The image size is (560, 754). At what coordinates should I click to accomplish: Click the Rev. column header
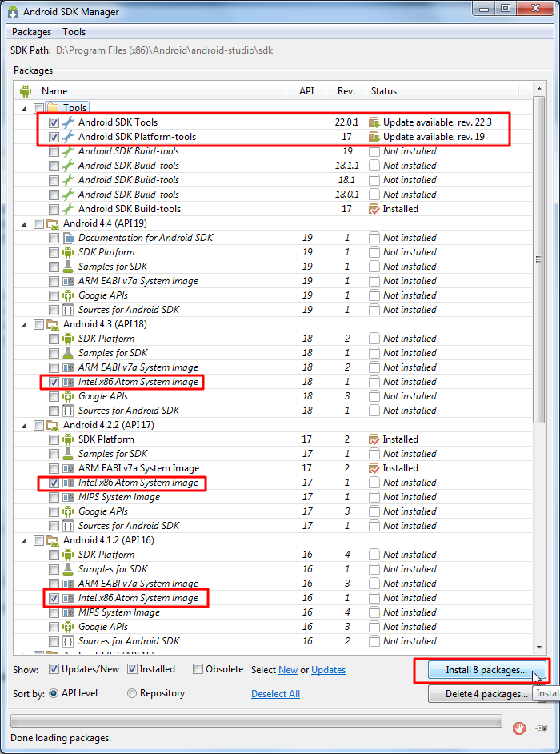346,91
